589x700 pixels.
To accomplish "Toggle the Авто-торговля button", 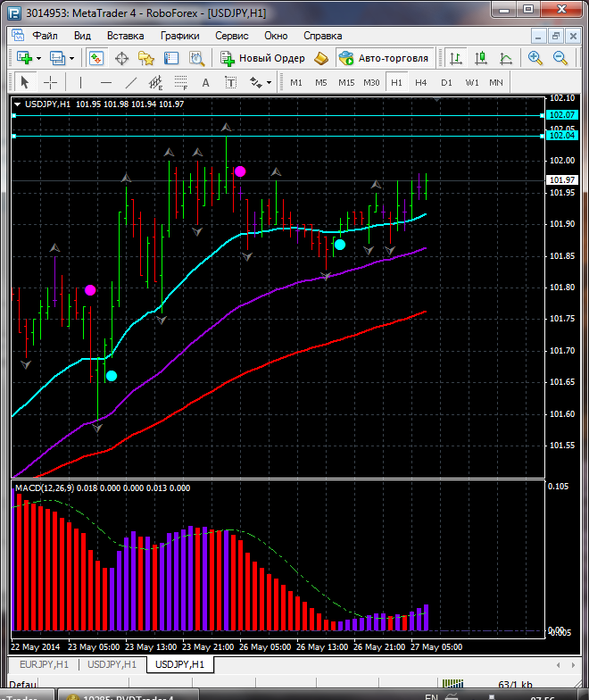I will [385, 58].
